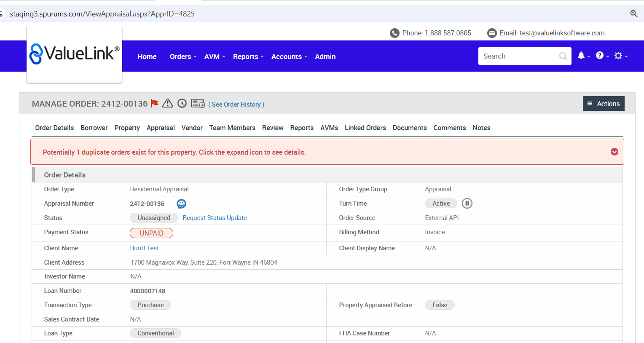The image size is (644, 343).
Task: Click the phone icon in top bar
Action: click(394, 33)
